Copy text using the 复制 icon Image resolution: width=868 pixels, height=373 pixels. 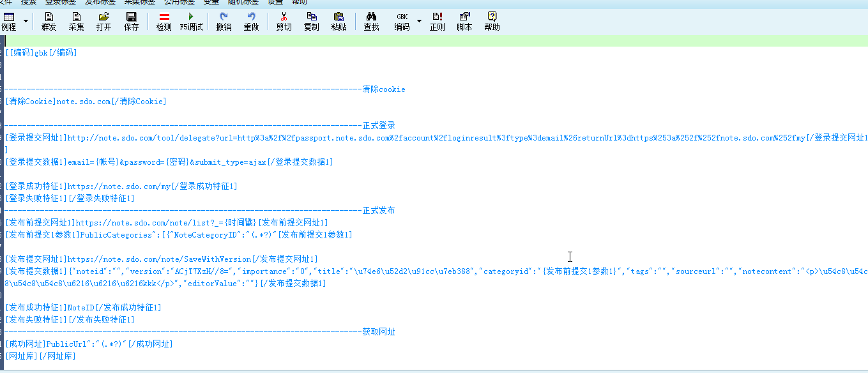tap(311, 19)
